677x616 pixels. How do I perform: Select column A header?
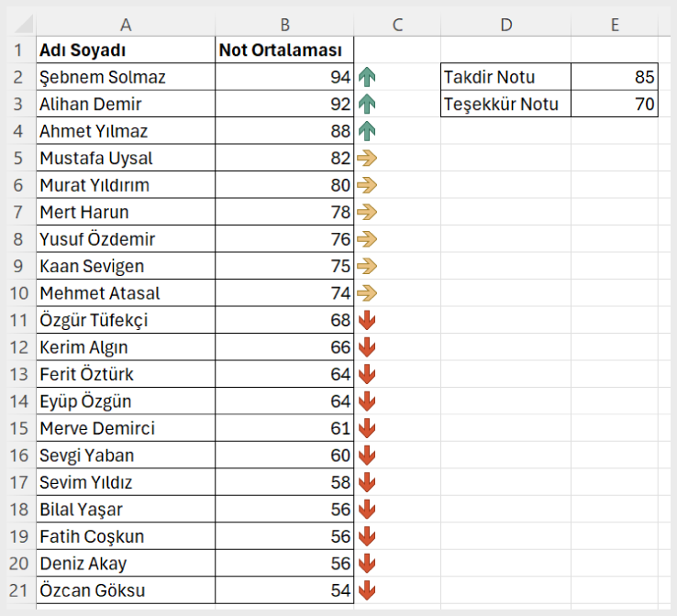click(126, 25)
